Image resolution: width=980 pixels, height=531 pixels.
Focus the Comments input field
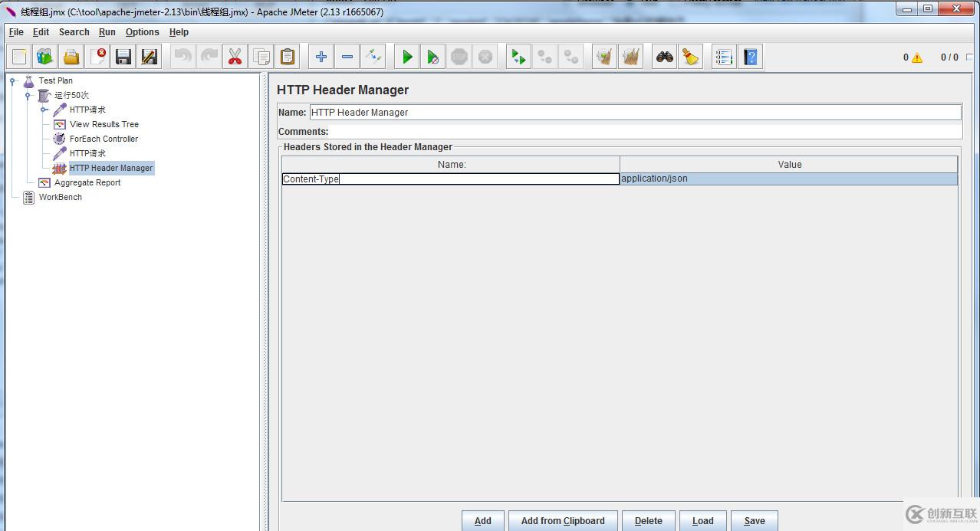645,132
